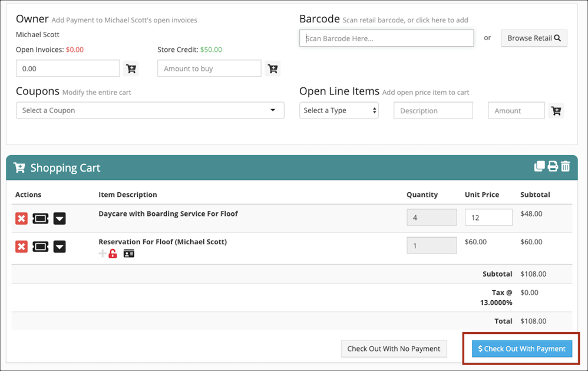This screenshot has height=371, width=588.
Task: Click the $108.00 Total value
Action: coord(533,321)
